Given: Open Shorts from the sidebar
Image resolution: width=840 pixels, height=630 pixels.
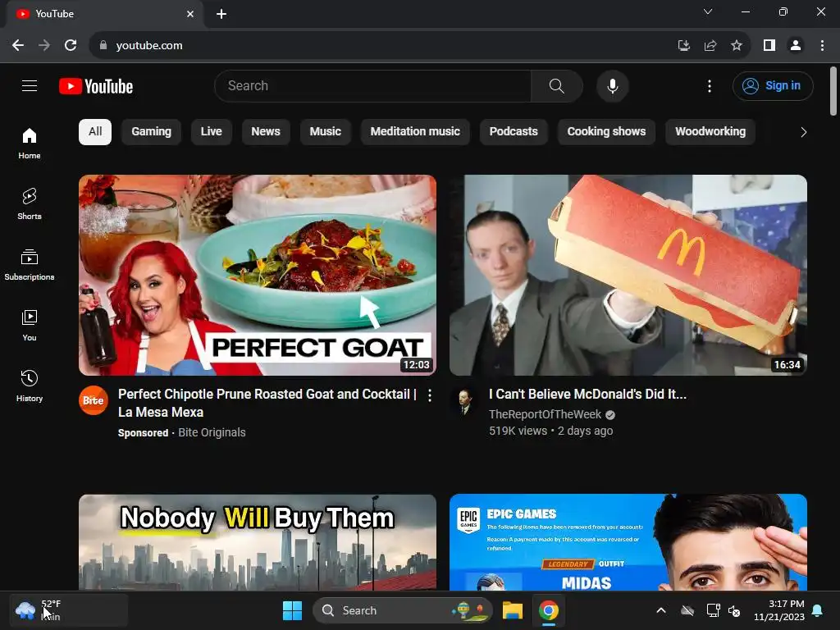Looking at the screenshot, I should pos(30,204).
